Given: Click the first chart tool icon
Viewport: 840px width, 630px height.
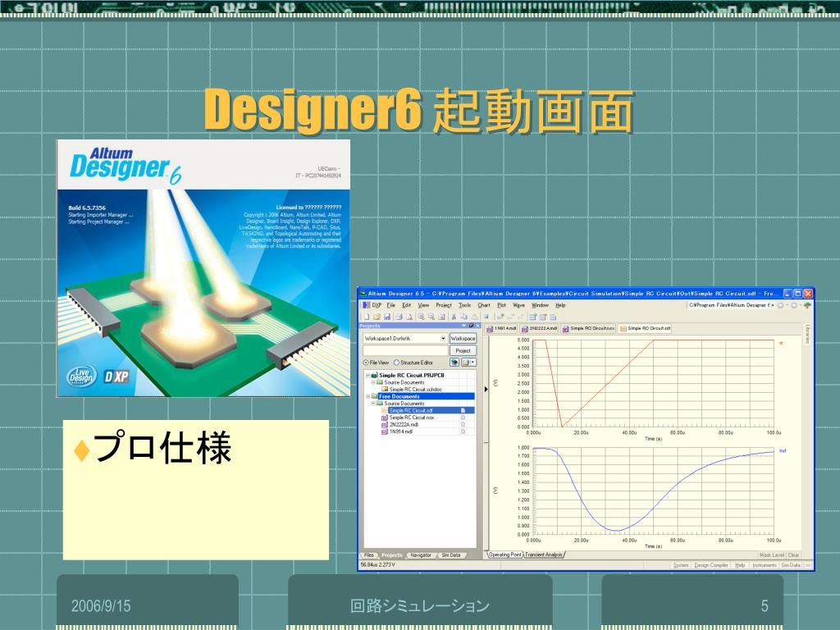Looking at the screenshot, I should (532, 317).
